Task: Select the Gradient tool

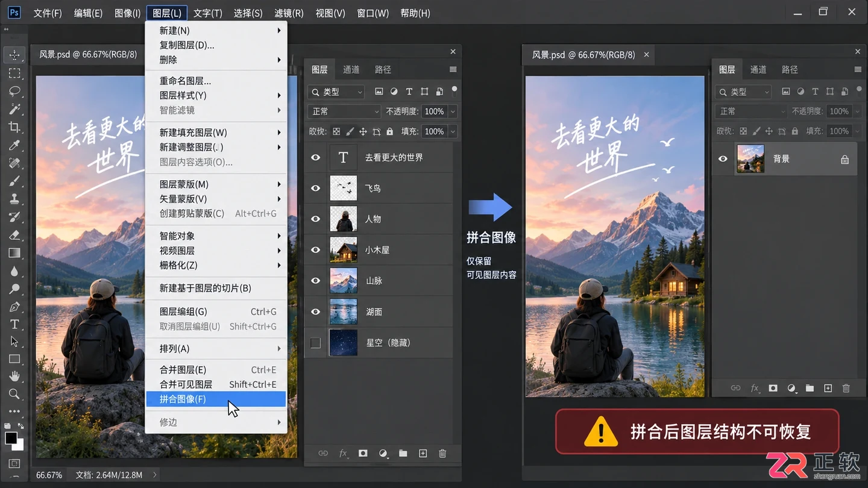Action: coord(14,253)
